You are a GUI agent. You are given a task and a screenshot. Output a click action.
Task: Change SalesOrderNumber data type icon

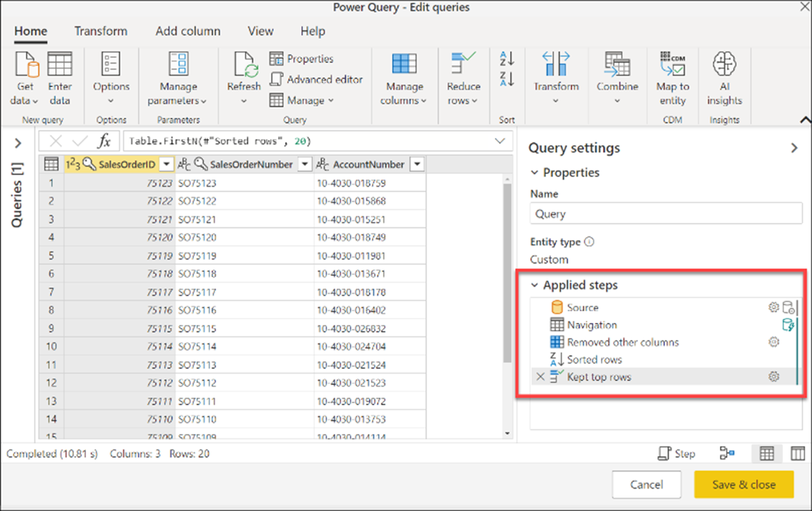(x=185, y=165)
